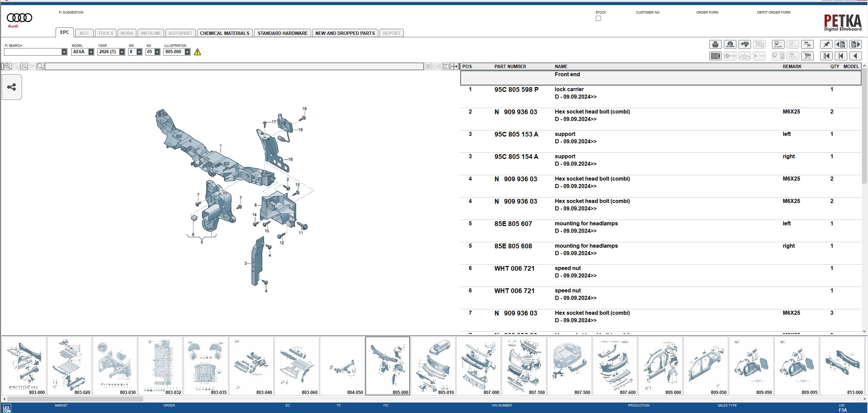Select the ELSA connection icon
Image resolution: width=868 pixels, height=413 pixels.
pyautogui.click(x=778, y=44)
